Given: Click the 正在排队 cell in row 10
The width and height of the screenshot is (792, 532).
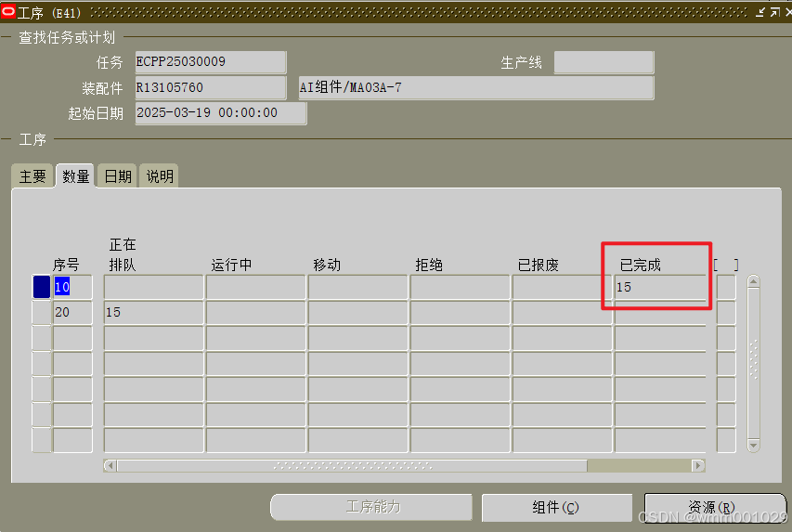Looking at the screenshot, I should 153,287.
